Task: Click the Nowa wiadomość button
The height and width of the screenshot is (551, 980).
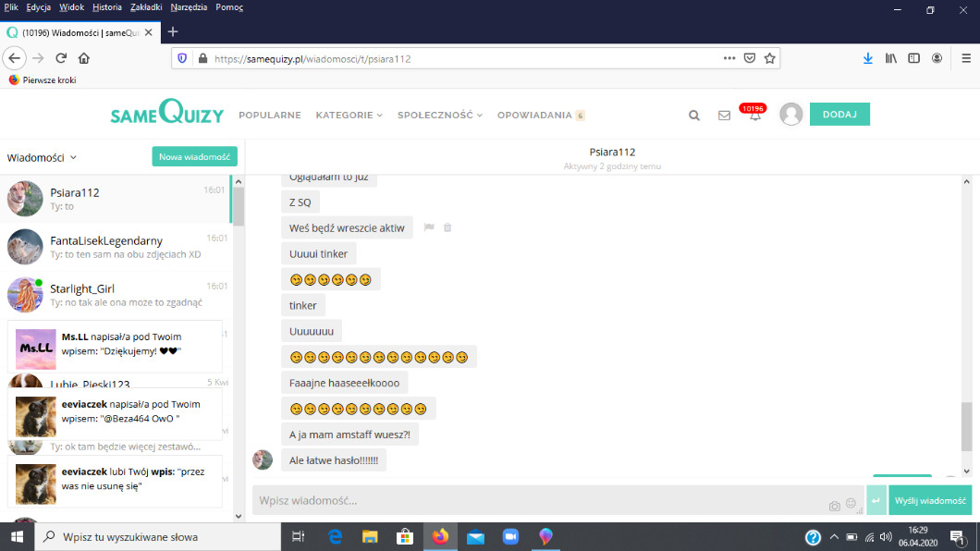Action: click(194, 157)
